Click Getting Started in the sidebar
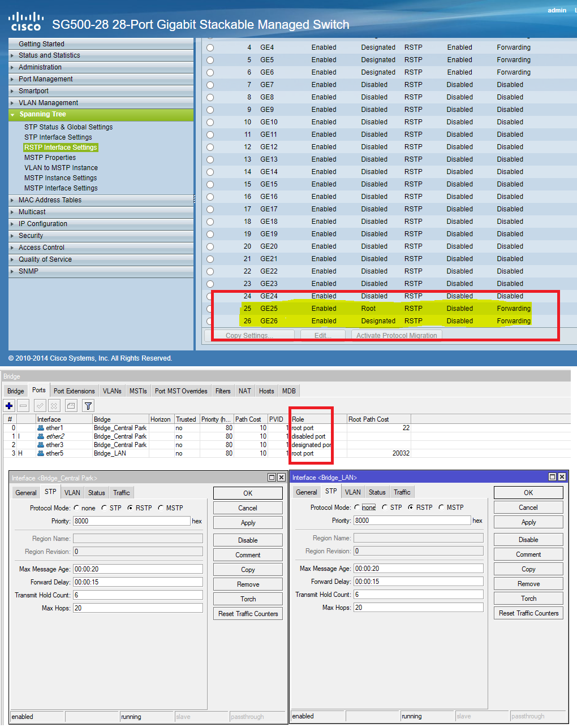577x728 pixels. coord(41,44)
